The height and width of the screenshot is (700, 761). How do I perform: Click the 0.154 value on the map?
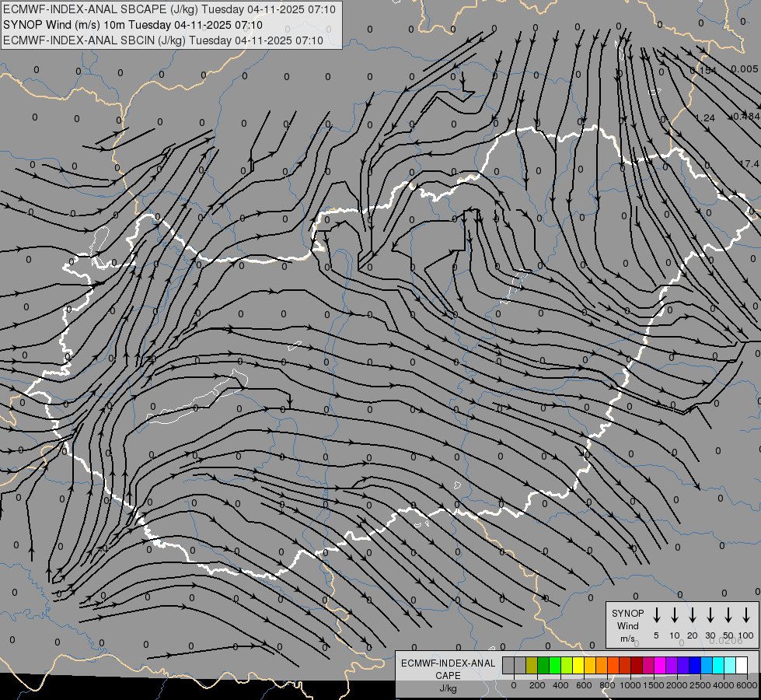703,71
